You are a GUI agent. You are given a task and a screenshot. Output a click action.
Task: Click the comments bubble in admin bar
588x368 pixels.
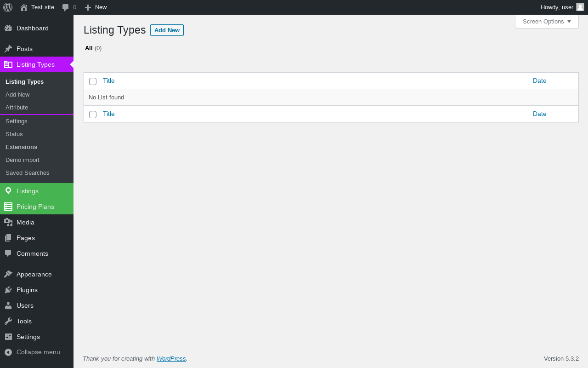[x=66, y=7]
